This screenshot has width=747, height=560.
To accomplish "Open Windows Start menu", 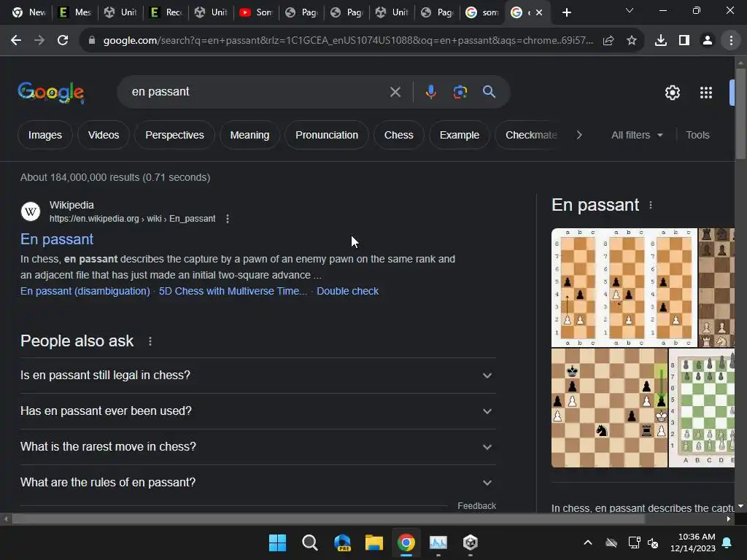I will (277, 542).
